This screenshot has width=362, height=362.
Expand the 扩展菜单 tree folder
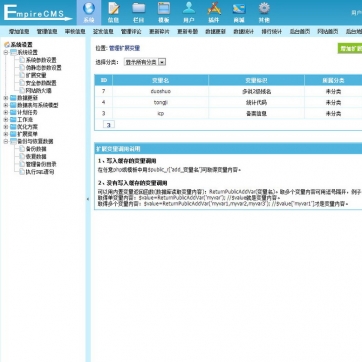(6, 134)
